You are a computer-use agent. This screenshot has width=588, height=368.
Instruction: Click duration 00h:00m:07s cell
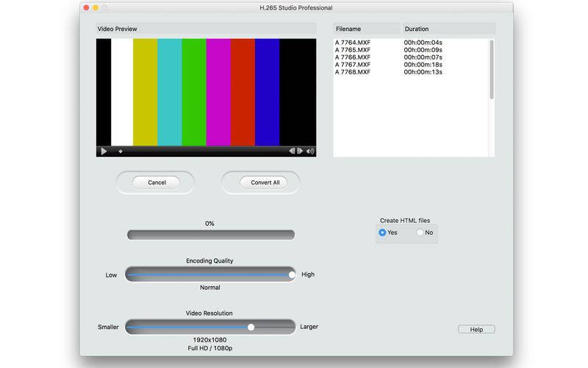pos(423,57)
